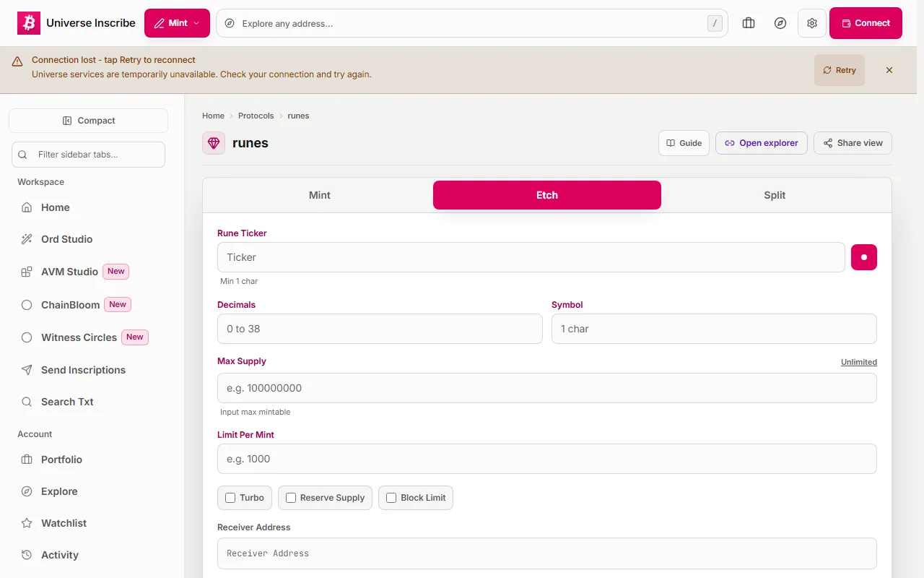
Task: Switch to the Mint tab
Action: pos(320,195)
